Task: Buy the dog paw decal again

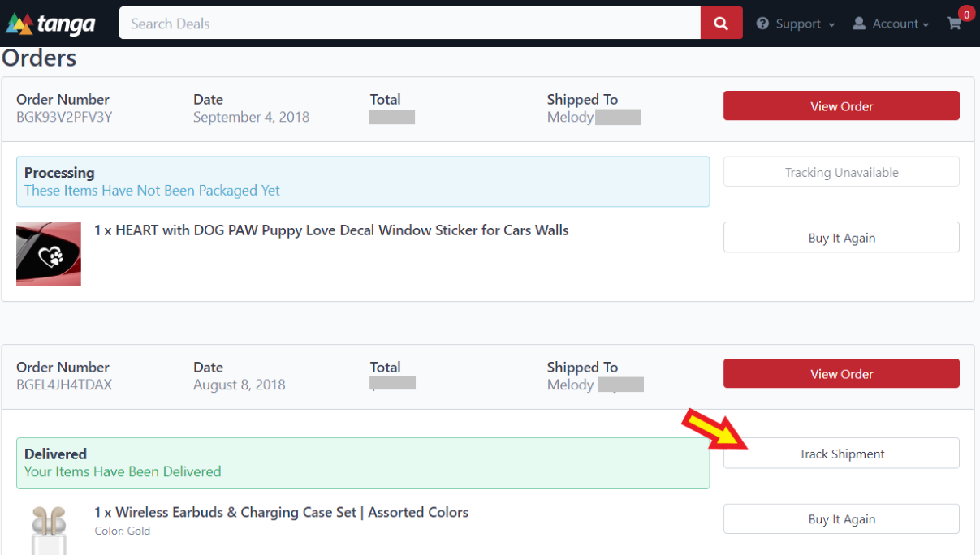Action: [841, 238]
